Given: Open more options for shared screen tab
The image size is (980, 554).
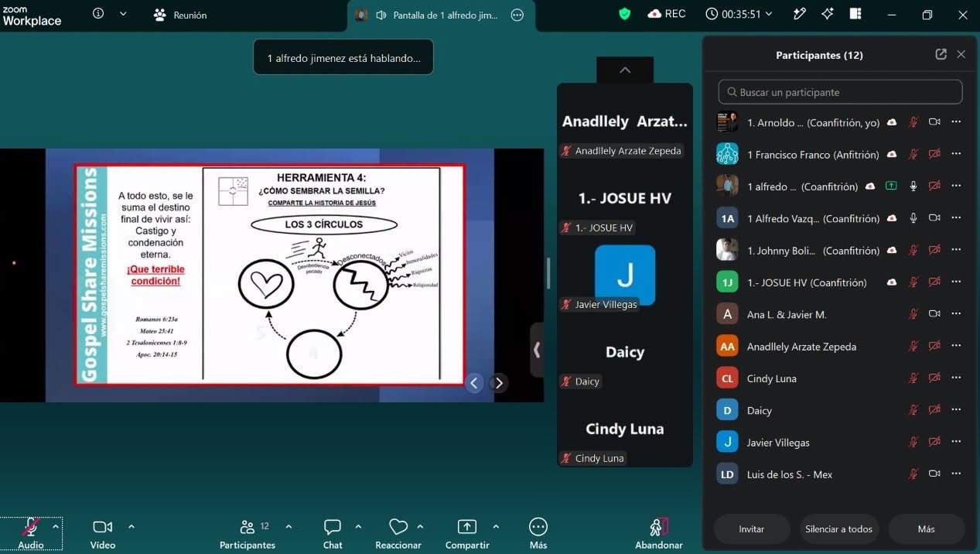Looking at the screenshot, I should point(517,15).
